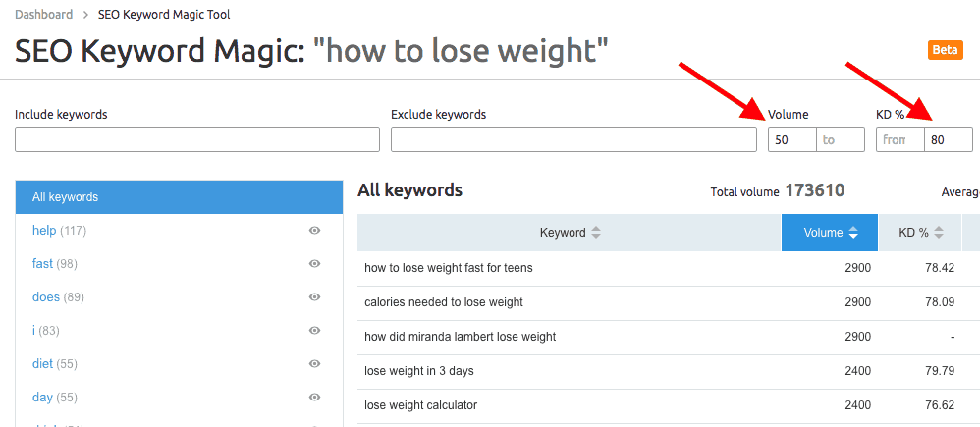Screen dimensions: 980x427
Task: Go to the Dashboard breadcrumb link
Action: coord(44,15)
